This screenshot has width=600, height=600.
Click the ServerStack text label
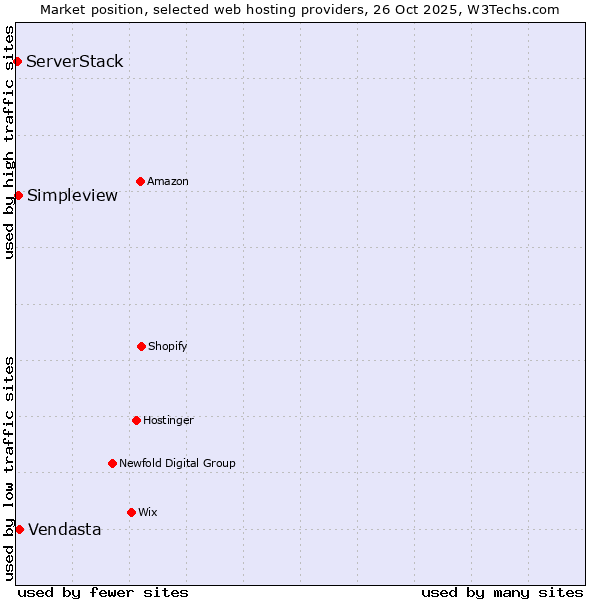[x=75, y=62]
